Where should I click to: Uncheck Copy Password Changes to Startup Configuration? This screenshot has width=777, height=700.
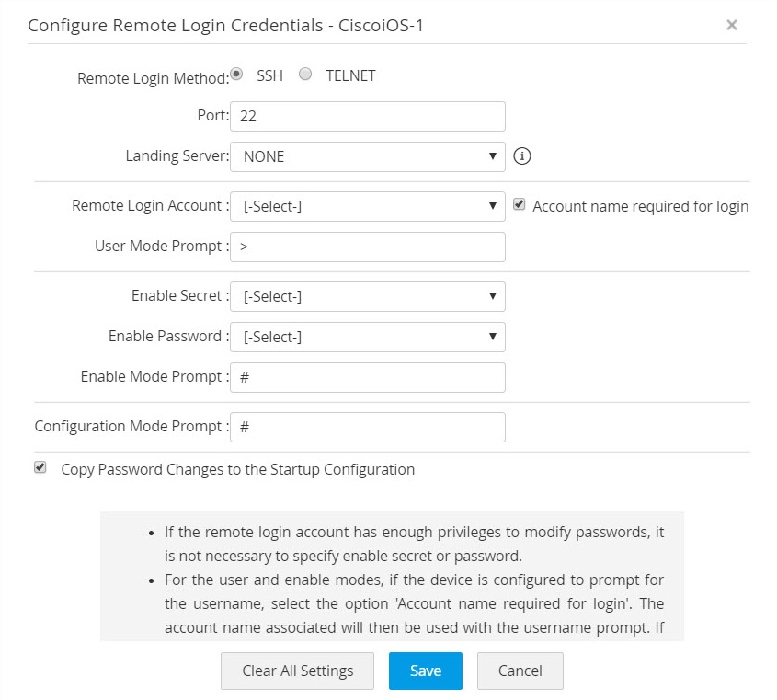click(40, 467)
